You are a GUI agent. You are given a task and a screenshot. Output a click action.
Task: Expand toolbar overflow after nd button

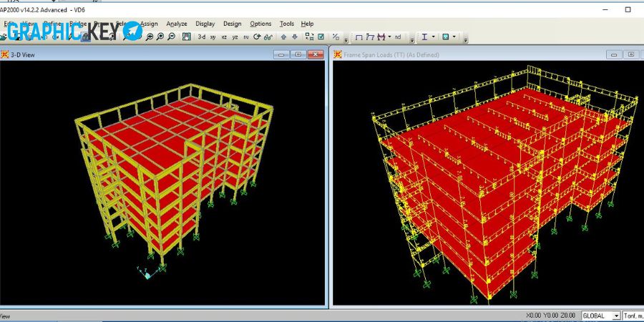pyautogui.click(x=412, y=40)
